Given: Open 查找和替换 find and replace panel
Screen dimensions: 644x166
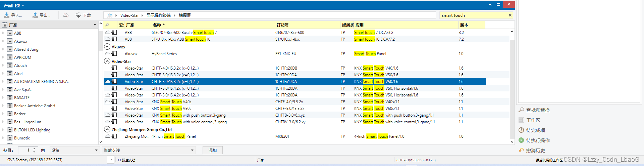Looking at the screenshot, I should [534, 110].
